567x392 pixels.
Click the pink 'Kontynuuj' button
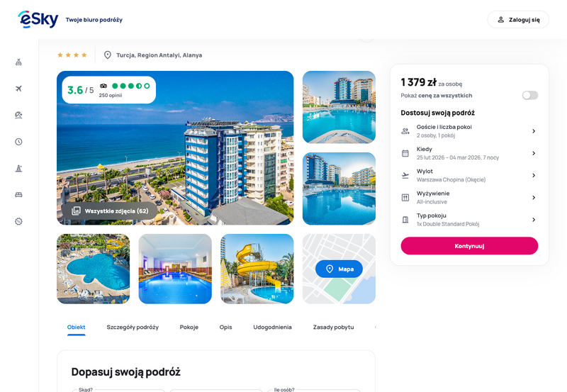pos(469,246)
